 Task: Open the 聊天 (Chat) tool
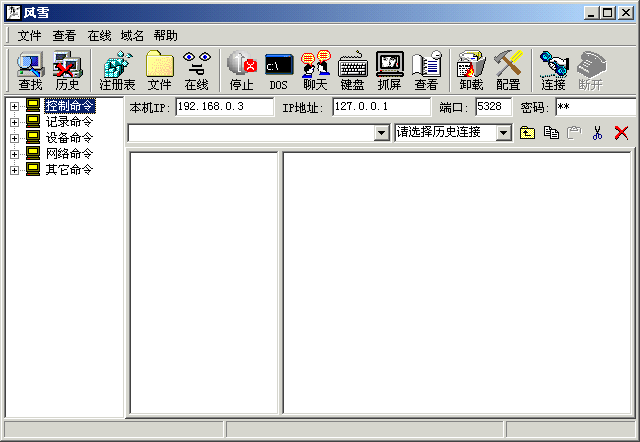point(315,70)
